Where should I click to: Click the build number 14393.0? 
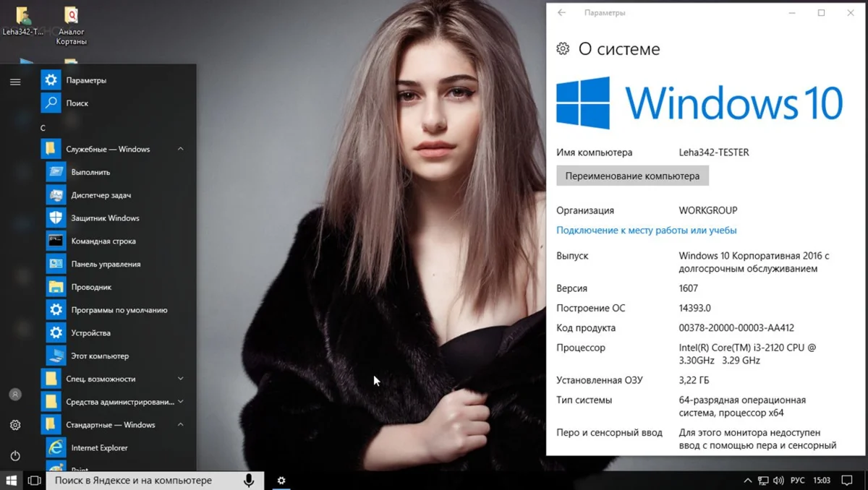click(x=694, y=308)
